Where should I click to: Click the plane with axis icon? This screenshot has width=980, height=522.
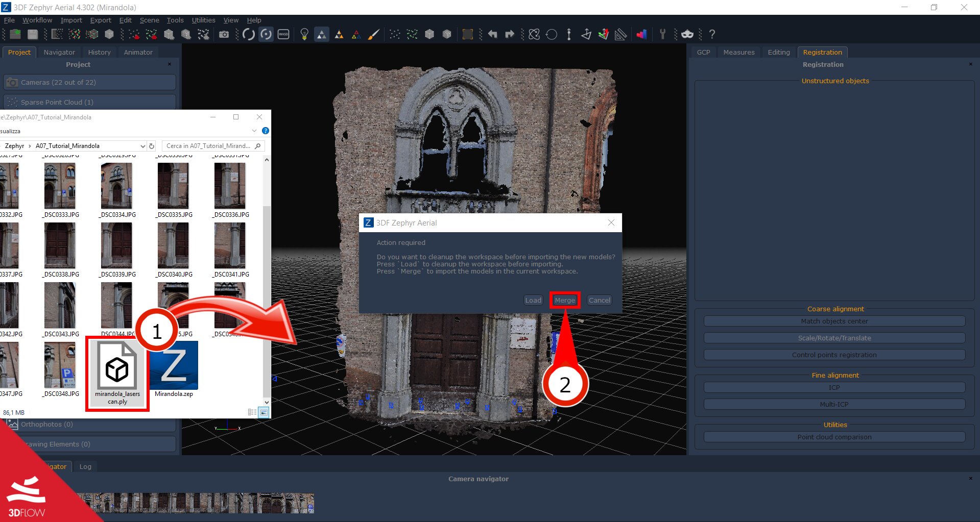[586, 34]
